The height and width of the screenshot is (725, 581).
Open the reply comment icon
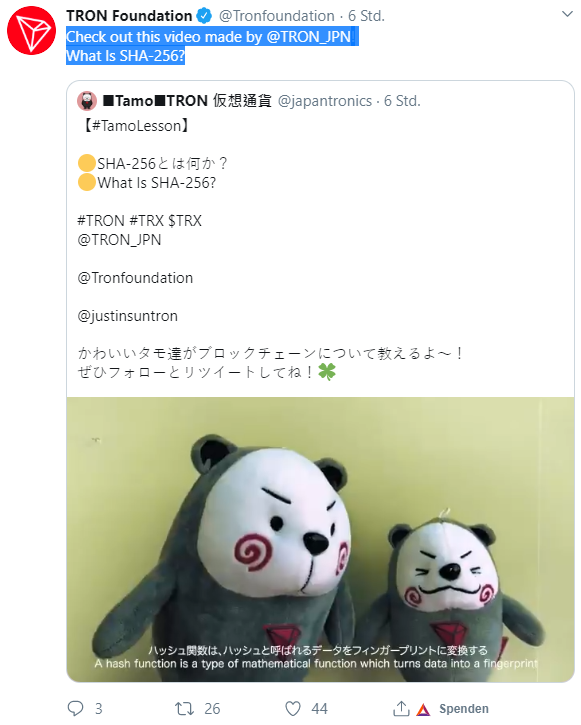click(x=75, y=708)
